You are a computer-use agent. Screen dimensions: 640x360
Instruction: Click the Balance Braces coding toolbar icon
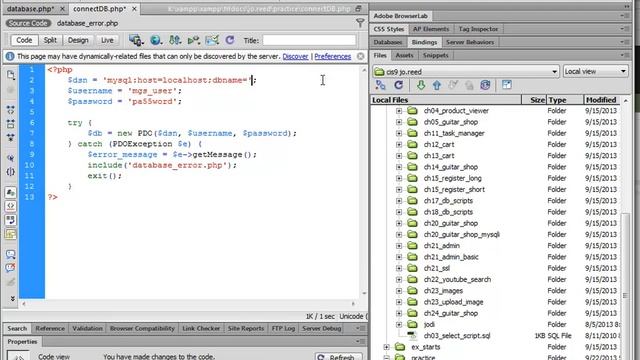coord(11,172)
